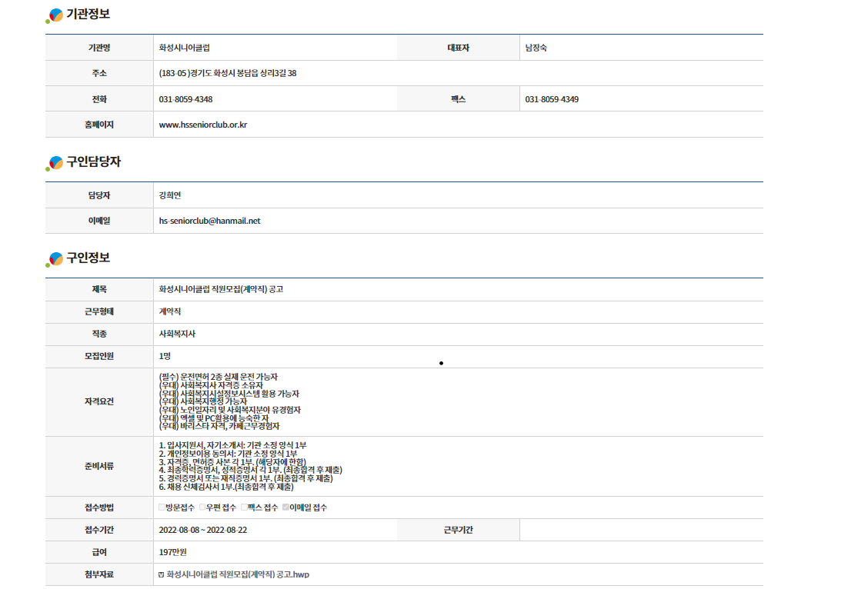
Task: Click the hs-seniorclub@hanmail.net email address
Action: pyautogui.click(x=209, y=221)
